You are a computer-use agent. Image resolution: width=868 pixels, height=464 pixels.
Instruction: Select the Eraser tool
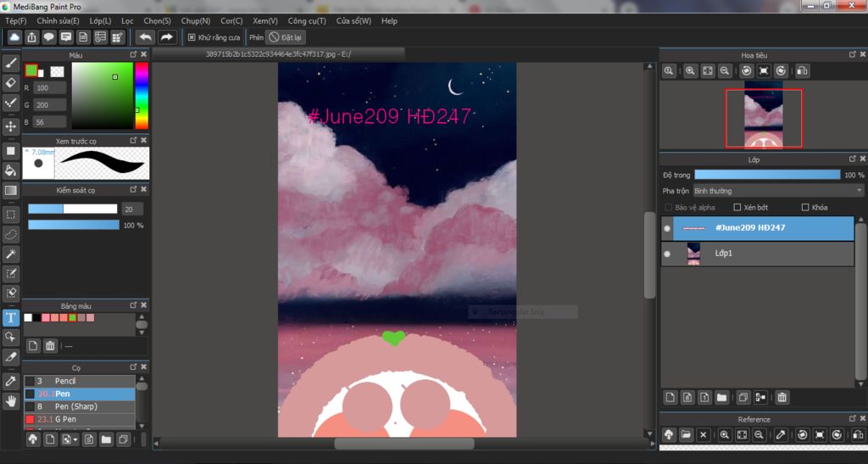(x=10, y=83)
